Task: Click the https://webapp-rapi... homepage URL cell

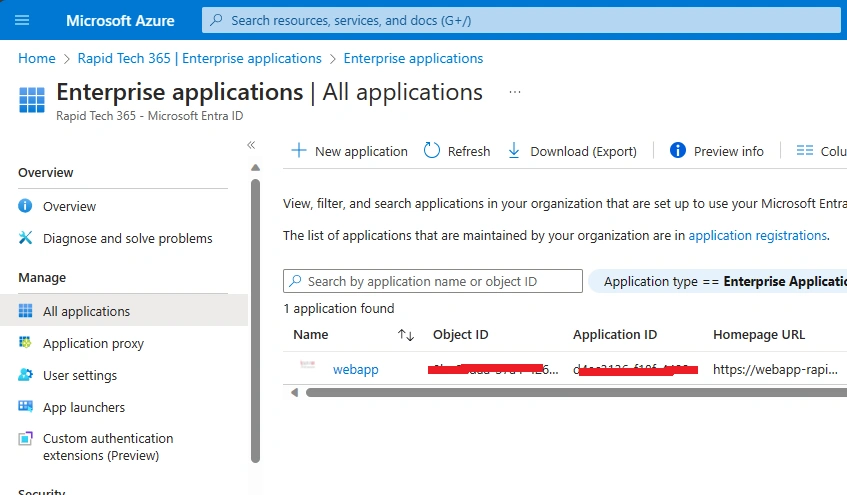Action: click(x=775, y=370)
